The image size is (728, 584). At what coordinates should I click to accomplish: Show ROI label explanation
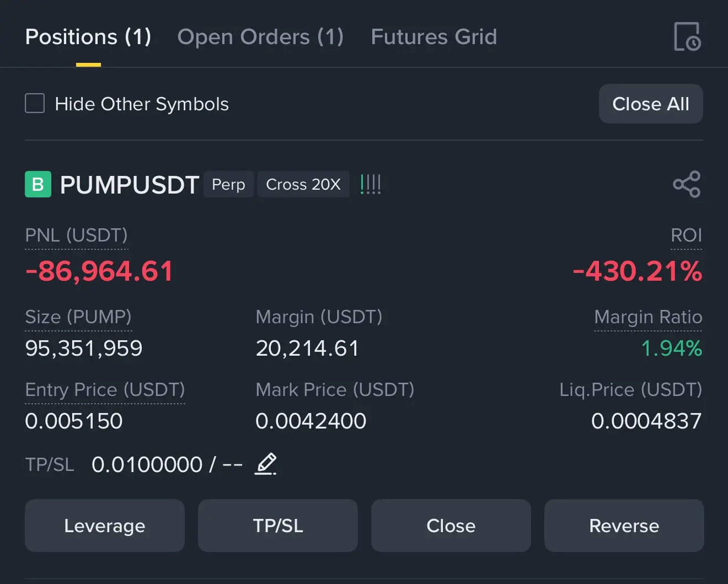click(686, 235)
